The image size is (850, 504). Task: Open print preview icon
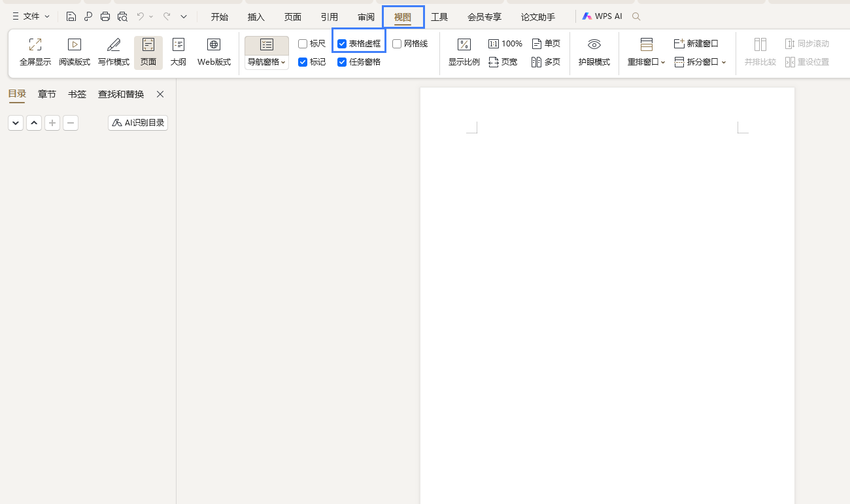pos(122,16)
